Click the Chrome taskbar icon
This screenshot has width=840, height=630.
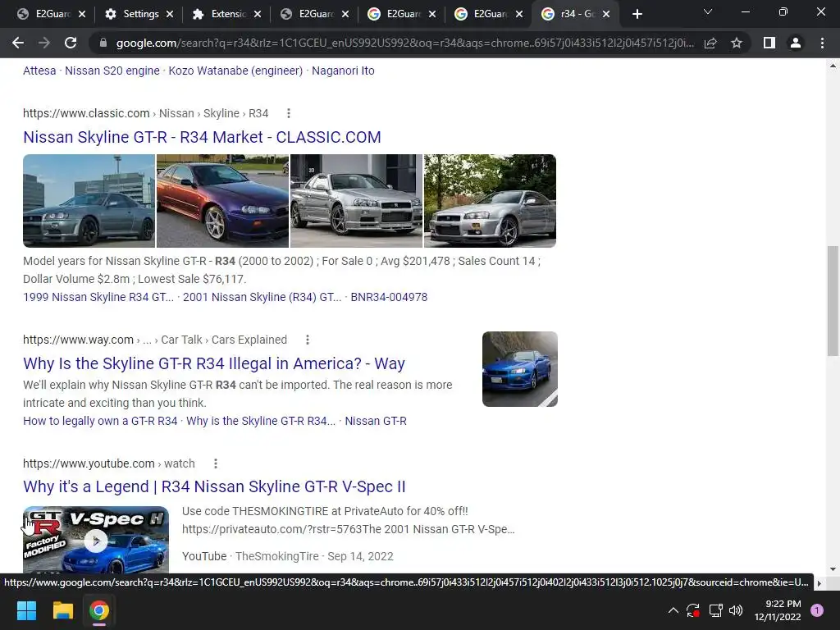point(99,610)
